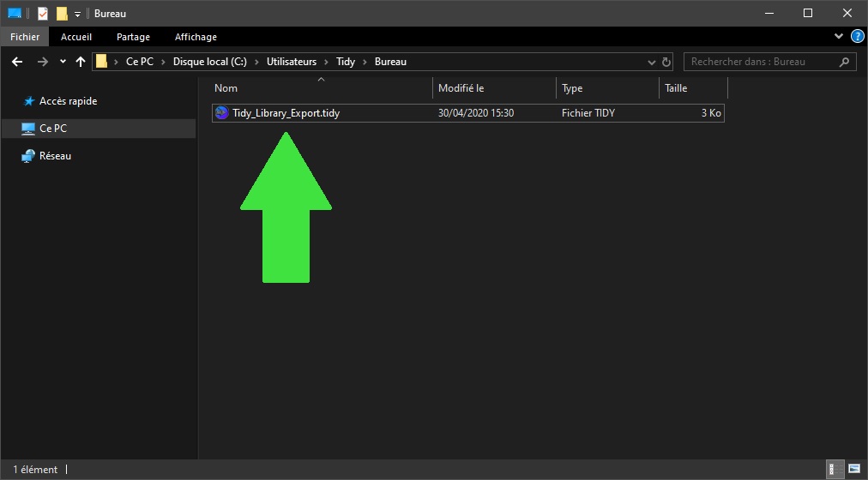Open the Accueil ribbon tab
This screenshot has width=868, height=480.
[x=76, y=37]
